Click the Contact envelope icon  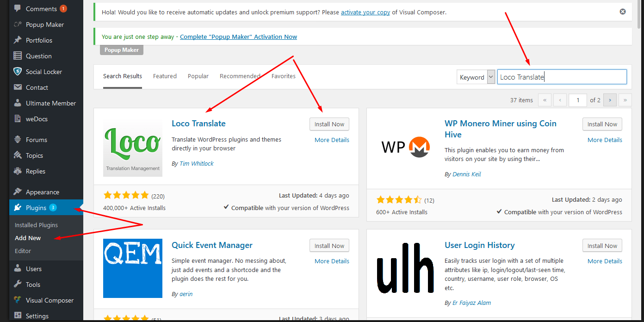pyautogui.click(x=18, y=87)
